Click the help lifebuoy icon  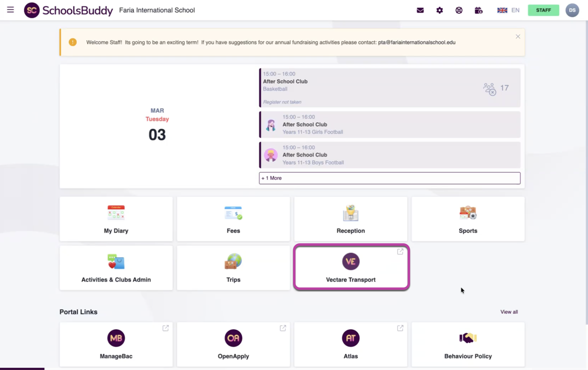(459, 10)
